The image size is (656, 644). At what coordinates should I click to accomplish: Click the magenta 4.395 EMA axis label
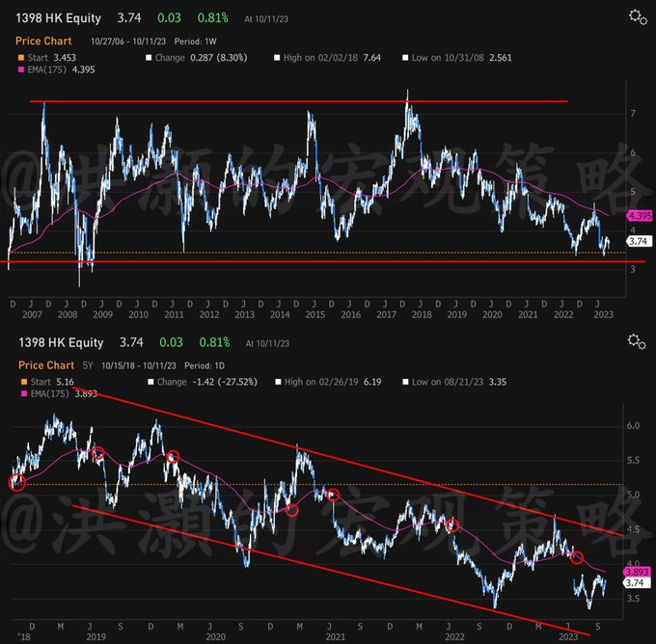(x=640, y=216)
